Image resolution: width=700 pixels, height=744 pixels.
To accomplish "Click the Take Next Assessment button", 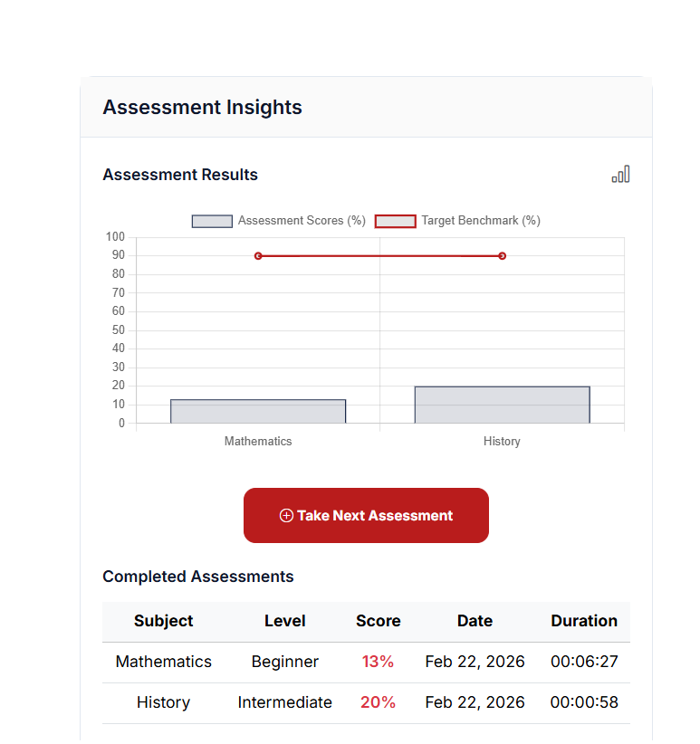I will 366,516.
